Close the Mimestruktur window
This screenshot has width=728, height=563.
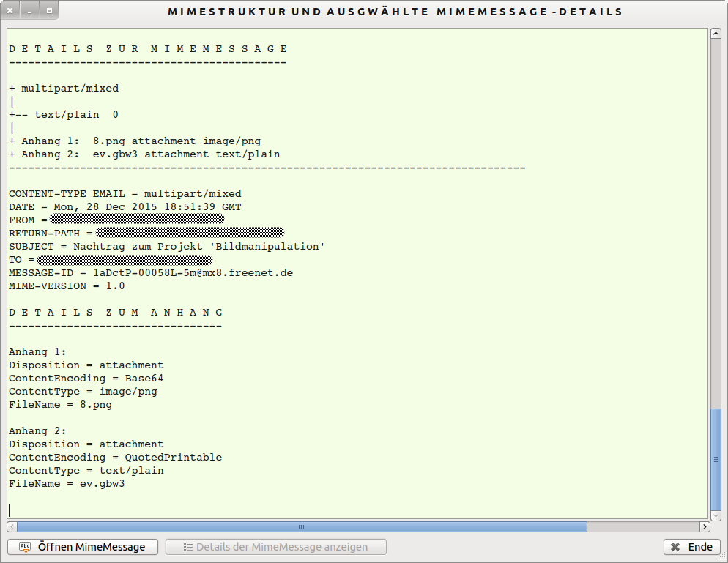(11, 12)
